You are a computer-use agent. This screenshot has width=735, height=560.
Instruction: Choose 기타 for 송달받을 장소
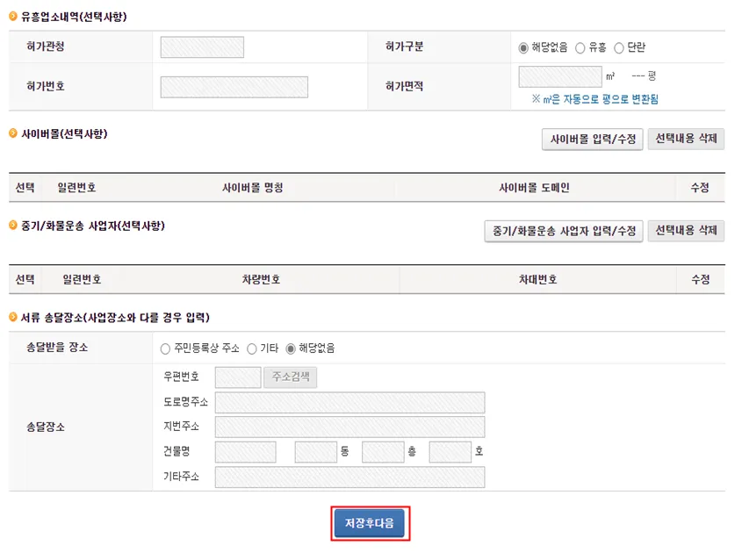(252, 348)
